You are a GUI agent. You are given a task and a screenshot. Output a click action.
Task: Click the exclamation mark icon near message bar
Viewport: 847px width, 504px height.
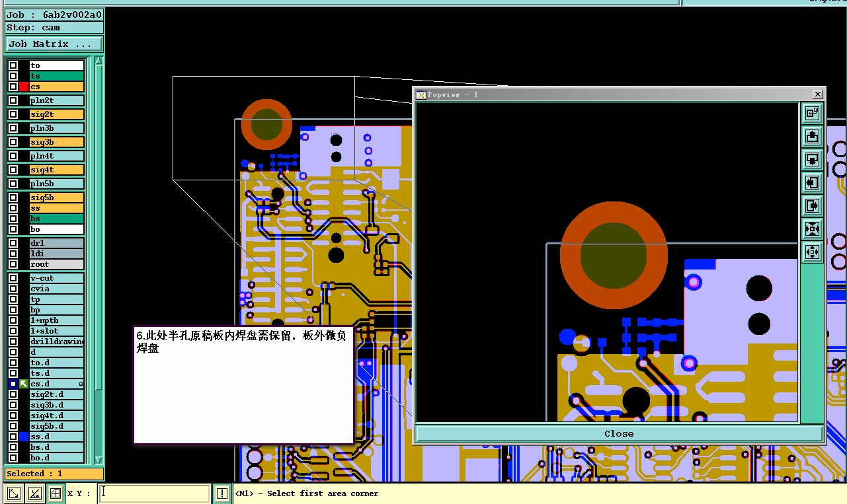coord(222,493)
